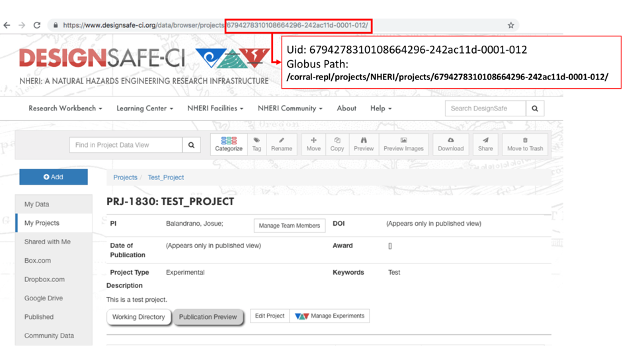644x362 pixels.
Task: Select My Projects in sidebar
Action: pyautogui.click(x=54, y=223)
